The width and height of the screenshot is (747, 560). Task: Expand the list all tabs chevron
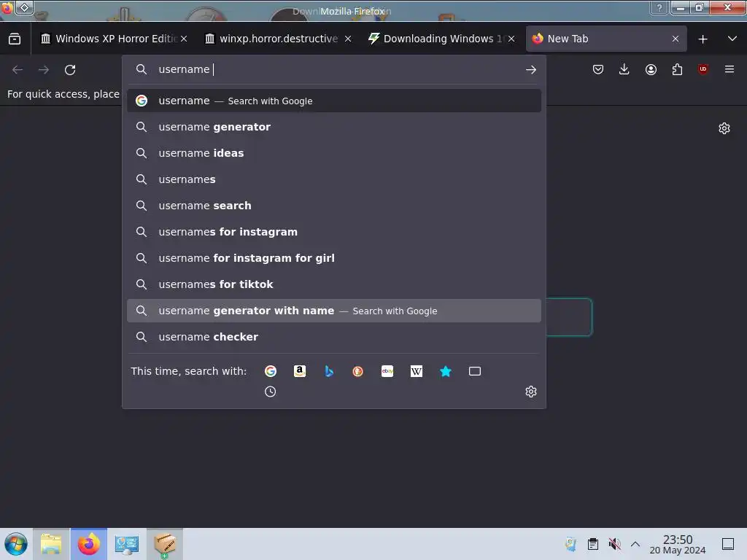732,39
